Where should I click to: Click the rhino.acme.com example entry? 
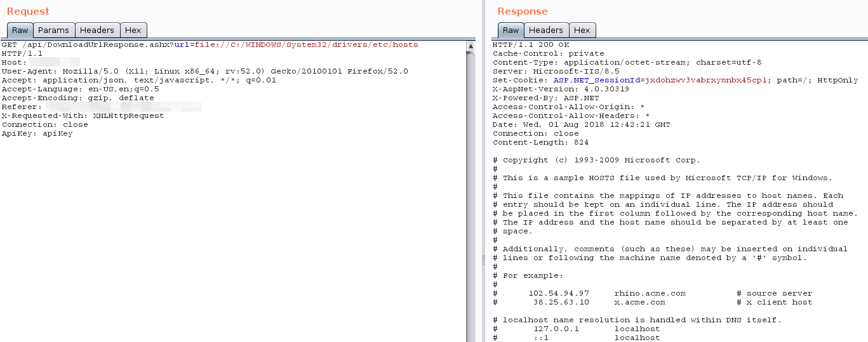(652, 294)
